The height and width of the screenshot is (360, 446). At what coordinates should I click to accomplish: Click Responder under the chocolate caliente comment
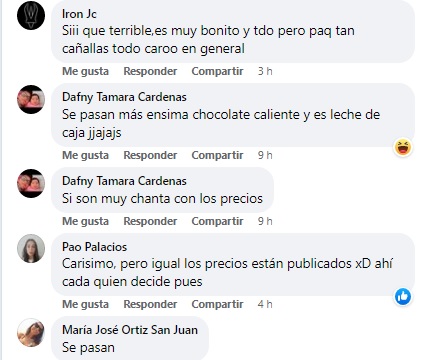pos(150,155)
